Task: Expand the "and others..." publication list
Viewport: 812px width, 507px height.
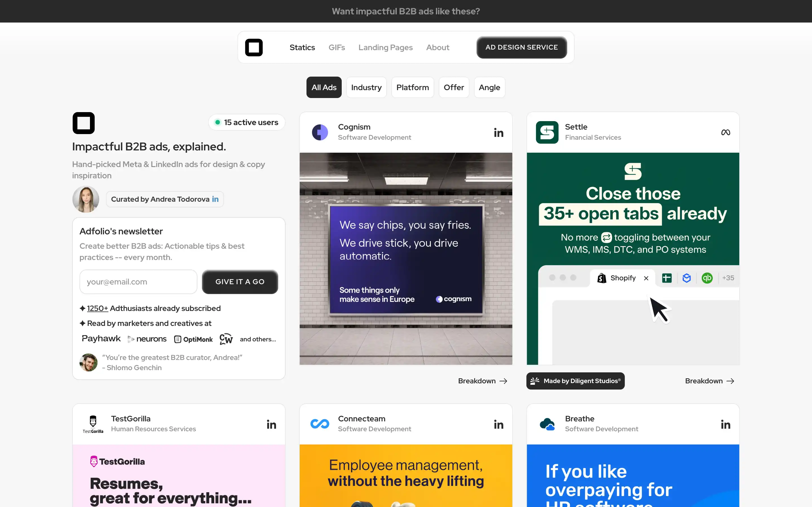Action: tap(258, 339)
